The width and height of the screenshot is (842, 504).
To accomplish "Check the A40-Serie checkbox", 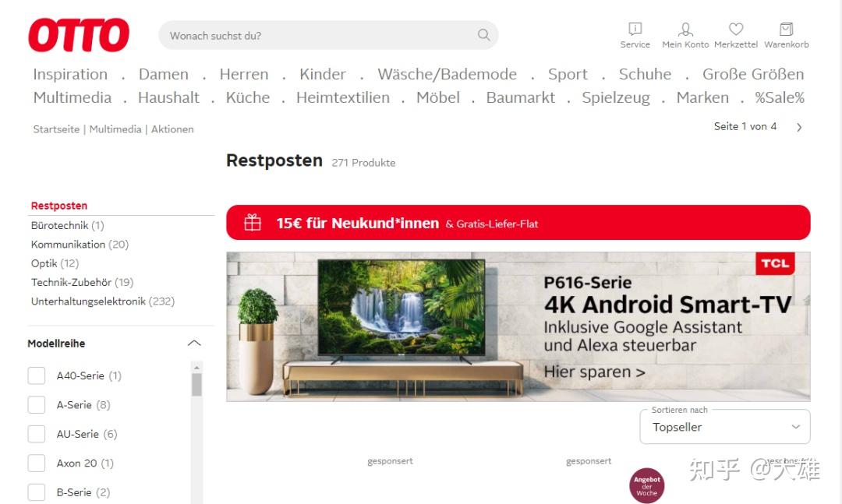I will tap(37, 375).
